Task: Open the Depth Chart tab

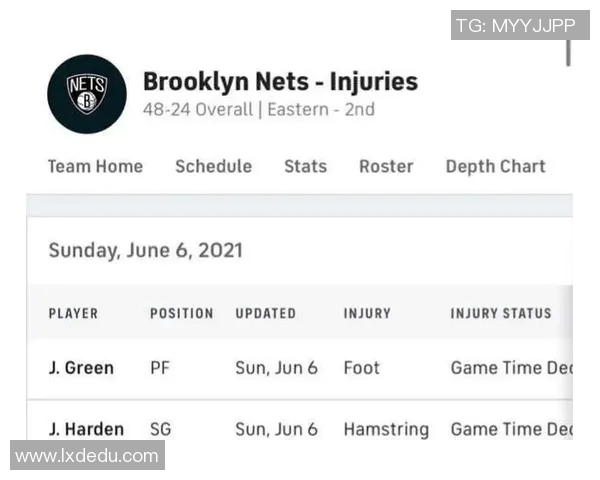Action: click(x=495, y=166)
